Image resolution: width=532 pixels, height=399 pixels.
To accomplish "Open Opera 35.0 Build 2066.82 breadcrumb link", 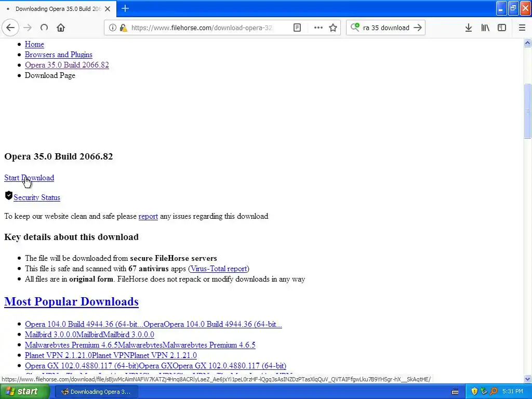I will click(x=67, y=65).
